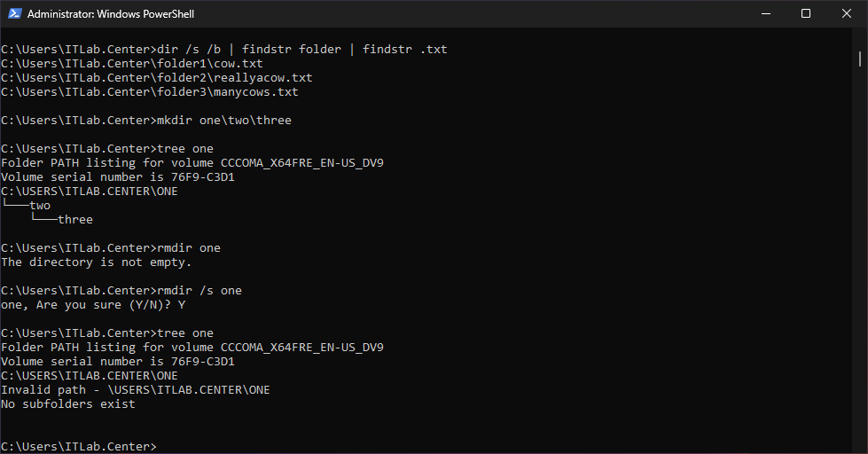The image size is (868, 454).
Task: Click the PowerShell icon in title bar
Action: click(x=13, y=14)
